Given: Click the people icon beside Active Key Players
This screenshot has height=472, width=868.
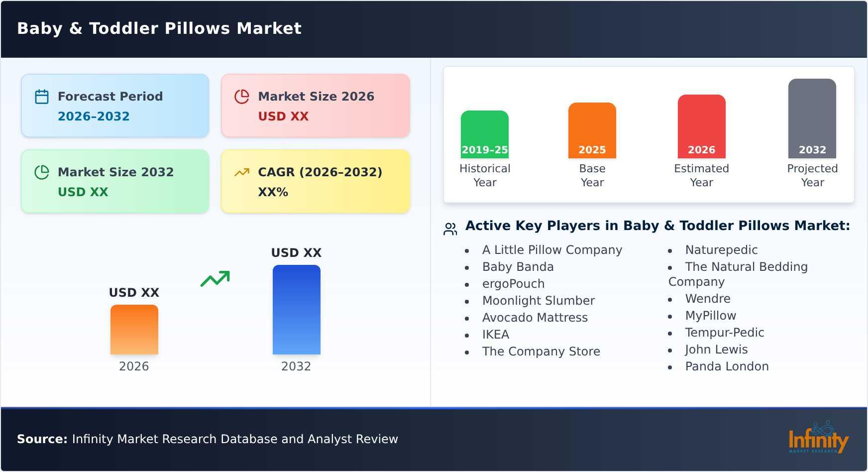Looking at the screenshot, I should pos(450,229).
